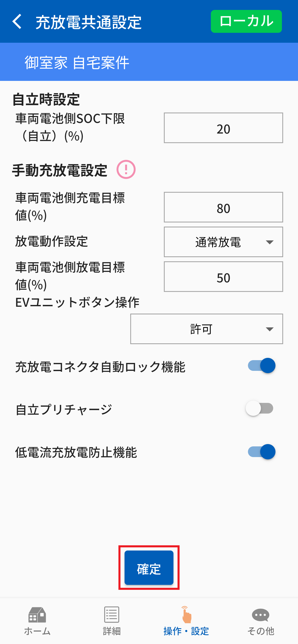Expand the 許可 EV unit button dropdown
This screenshot has width=298, height=644.
tap(207, 329)
